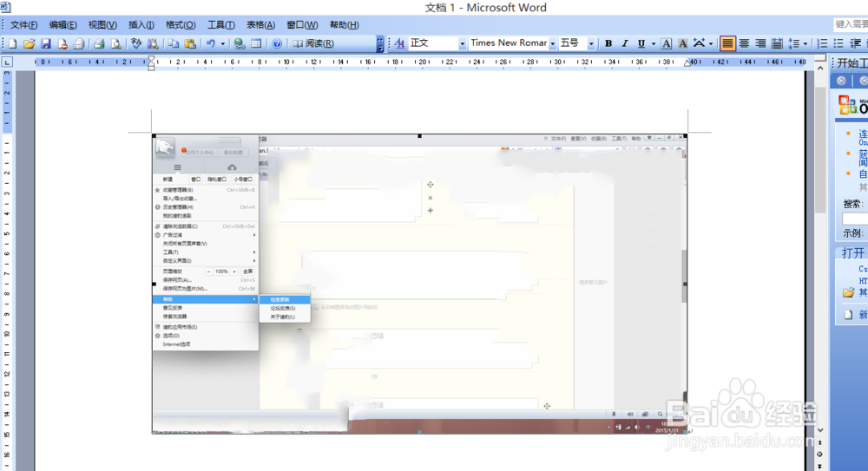
Task: Click the Distributed alignment icon
Action: click(x=777, y=43)
